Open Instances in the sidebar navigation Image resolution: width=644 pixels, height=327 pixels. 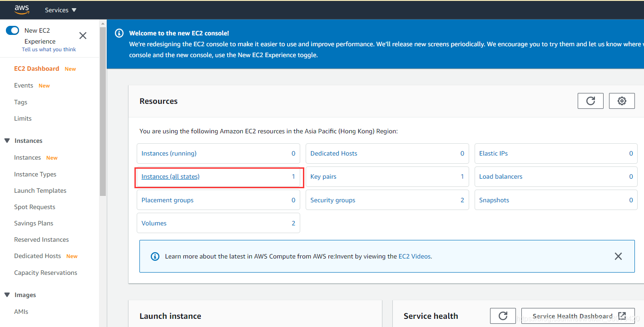27,157
